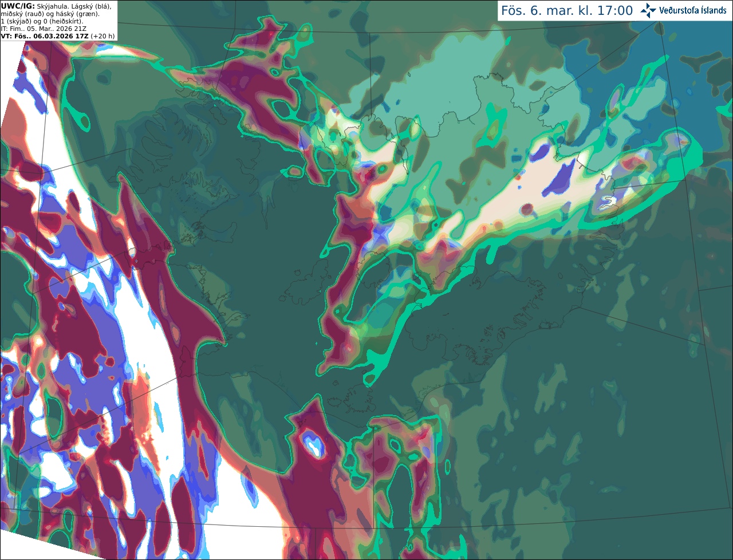Click the '1 (skýjað) og 0 (heiðskírt)' line
The height and width of the screenshot is (560, 733).
[42, 21]
